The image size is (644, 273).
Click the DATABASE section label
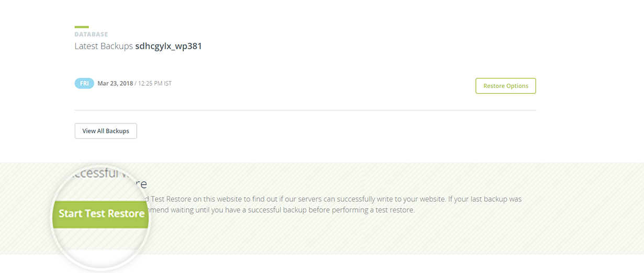coord(91,35)
